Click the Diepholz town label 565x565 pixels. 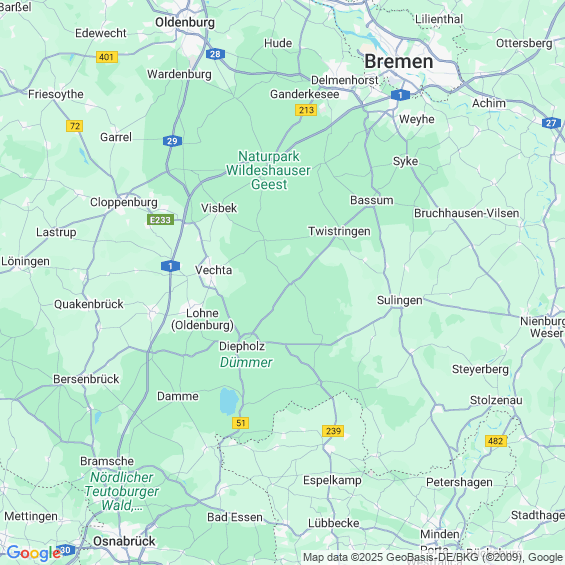pyautogui.click(x=242, y=346)
